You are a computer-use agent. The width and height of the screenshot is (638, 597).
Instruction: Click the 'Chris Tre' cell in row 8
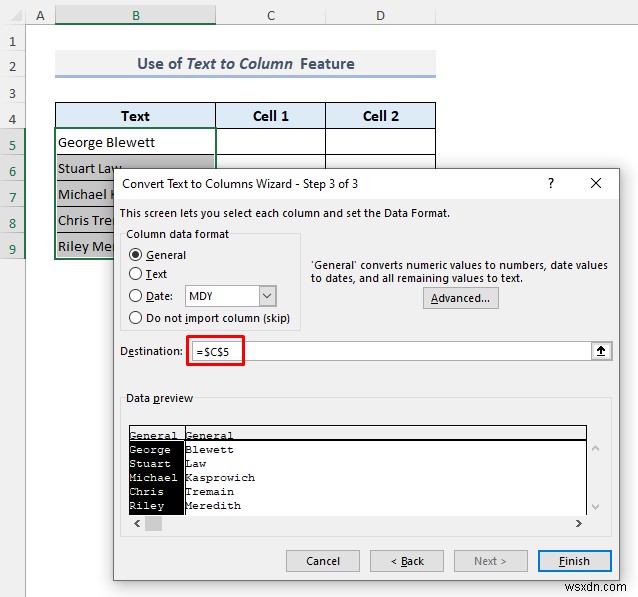click(85, 220)
